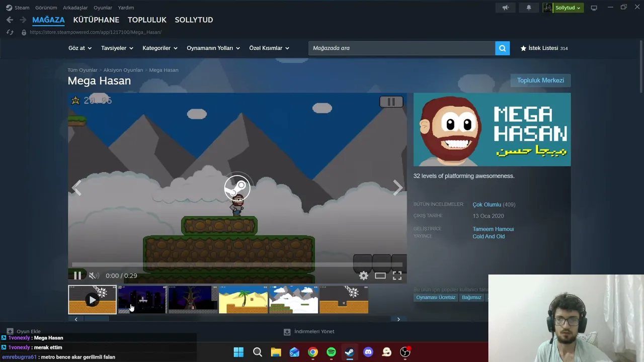Open Spotify from the taskbar
This screenshot has height=362, width=644.
tap(331, 352)
